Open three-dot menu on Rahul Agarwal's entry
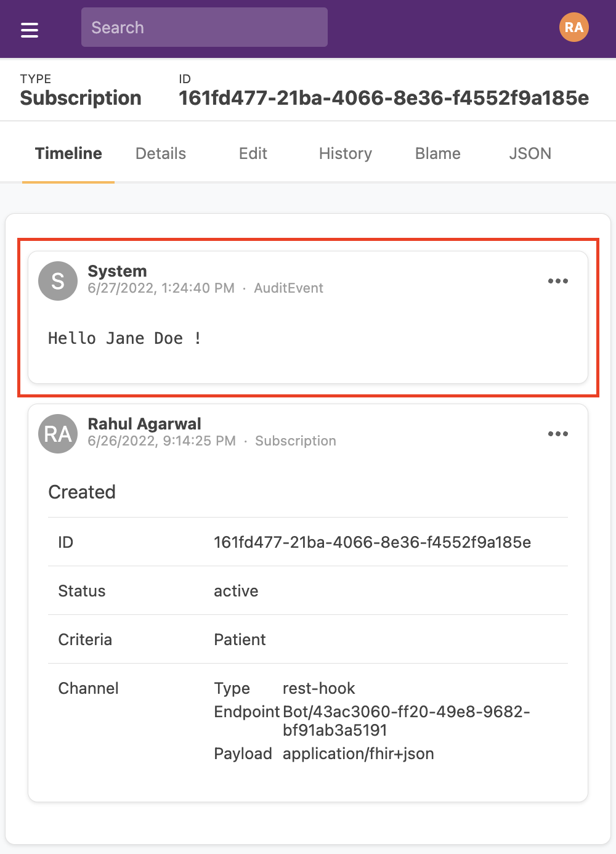616x854 pixels. pyautogui.click(x=557, y=434)
